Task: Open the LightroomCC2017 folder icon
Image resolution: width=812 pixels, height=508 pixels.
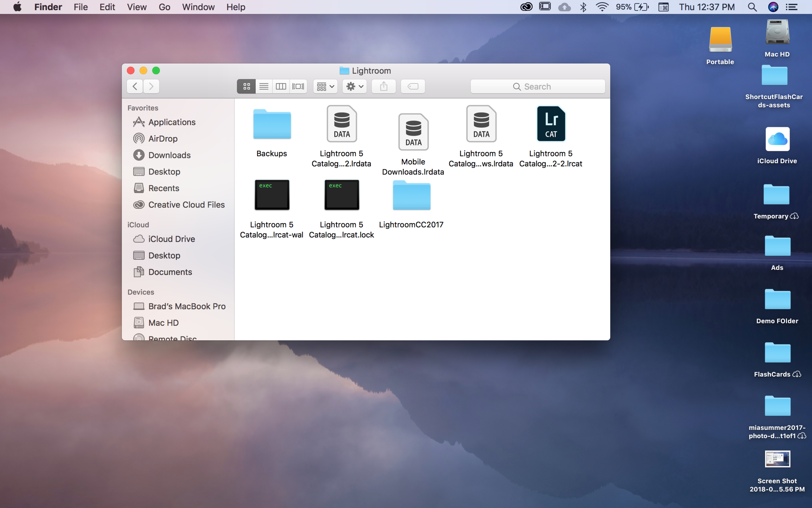Action: 412,195
